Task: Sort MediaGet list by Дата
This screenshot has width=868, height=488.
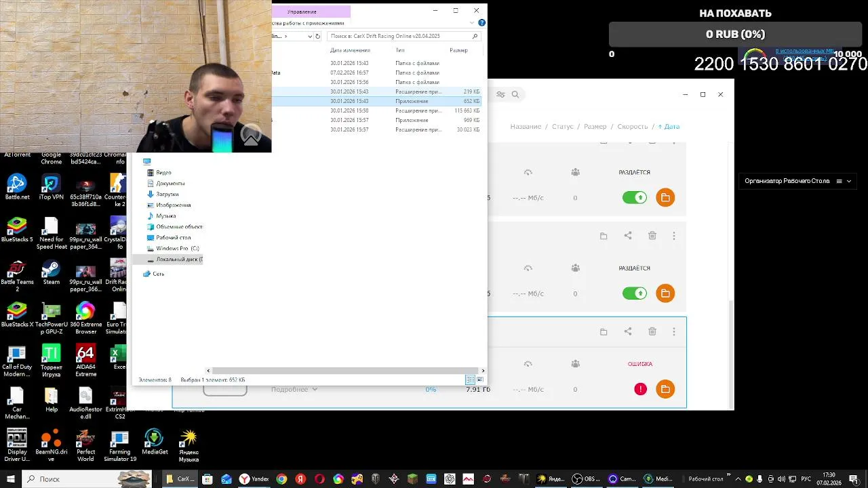Action: pyautogui.click(x=669, y=127)
